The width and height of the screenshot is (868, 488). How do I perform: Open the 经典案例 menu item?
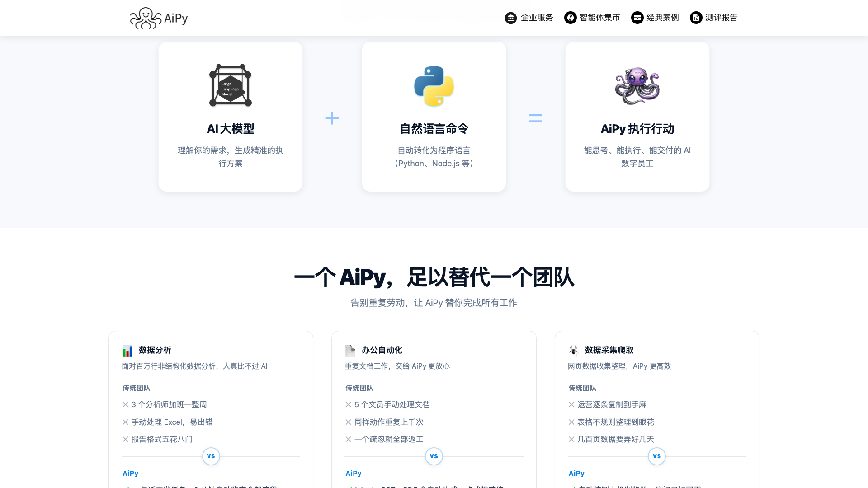655,18
